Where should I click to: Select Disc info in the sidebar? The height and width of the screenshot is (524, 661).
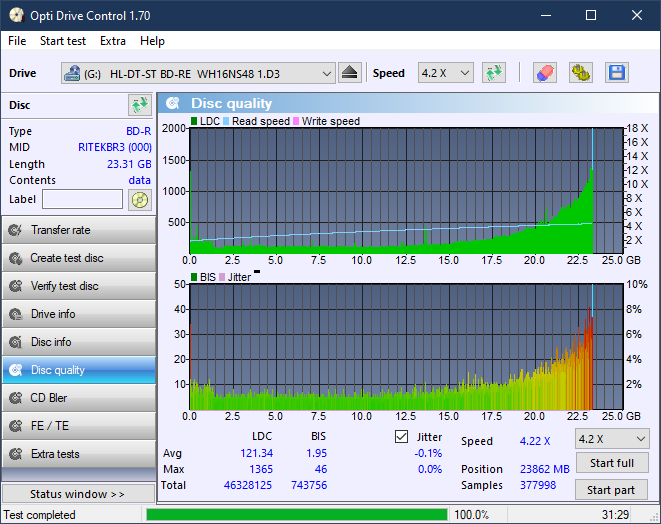coord(79,342)
